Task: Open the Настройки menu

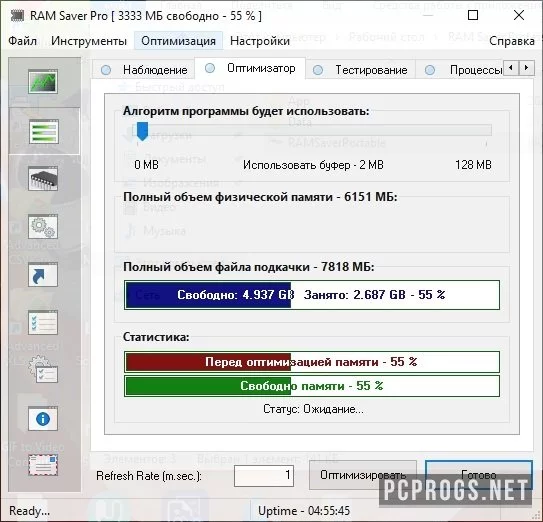Action: (260, 41)
